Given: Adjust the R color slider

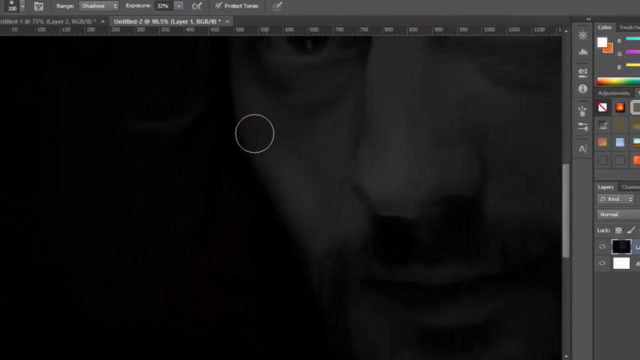Looking at the screenshot, I should [x=633, y=40].
